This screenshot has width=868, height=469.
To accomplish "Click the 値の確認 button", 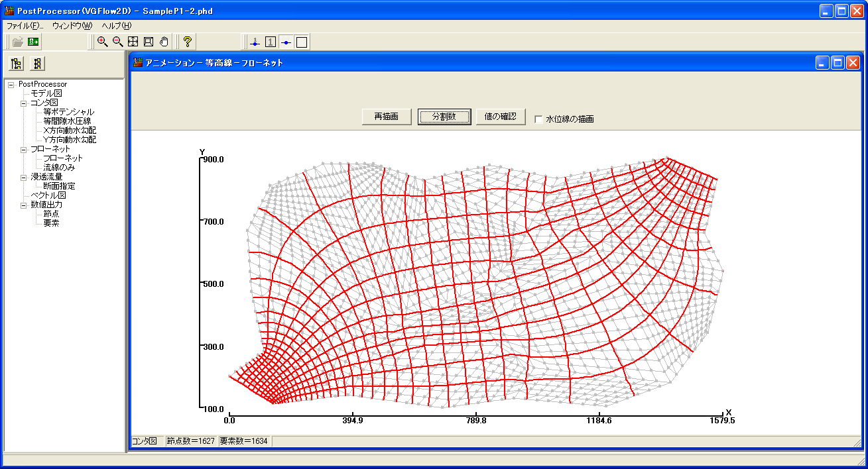I will click(500, 117).
